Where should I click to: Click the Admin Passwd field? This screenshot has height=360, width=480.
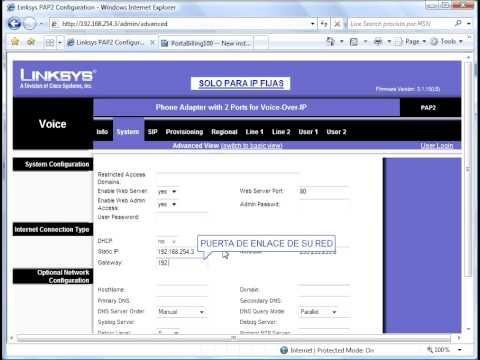click(323, 204)
